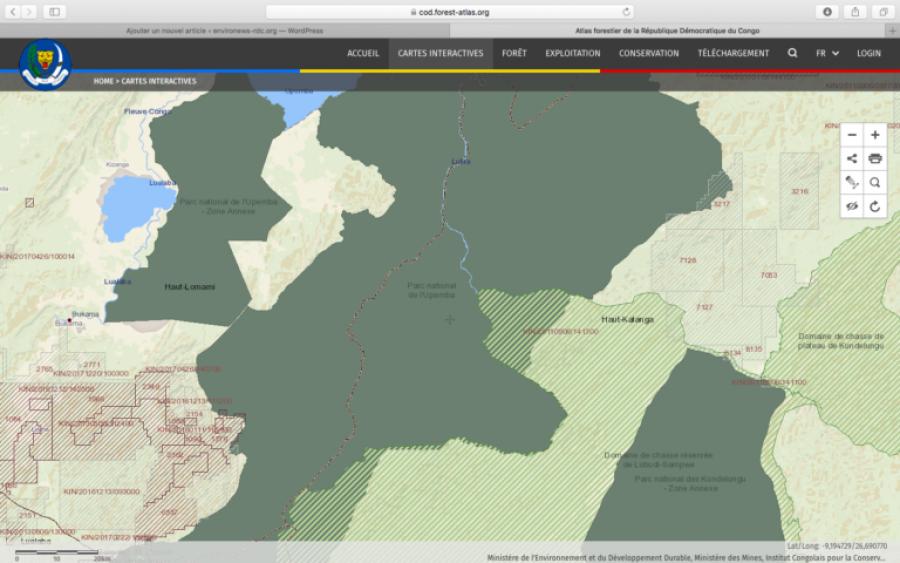Screen dimensions: 900x563
Task: Open the Téléchargement menu item
Action: coord(733,53)
